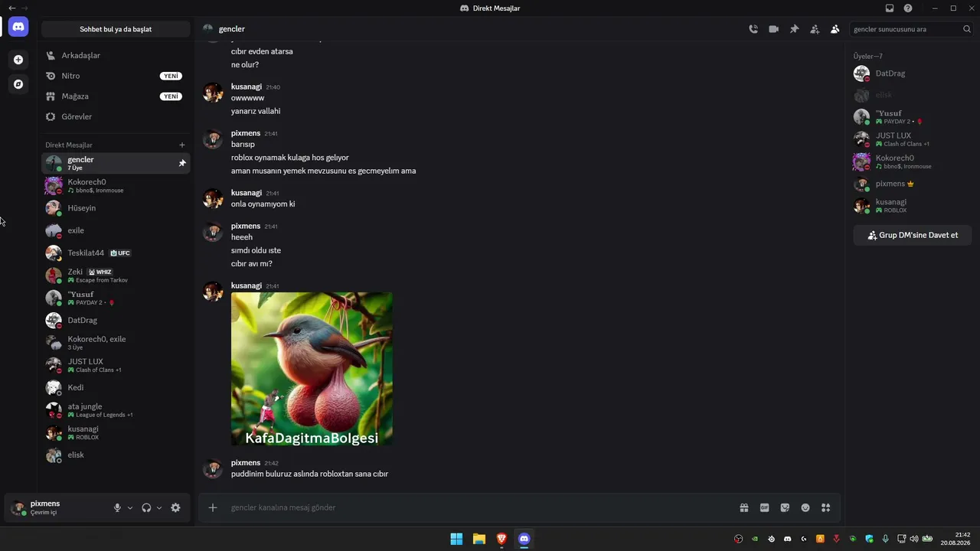This screenshot has height=551, width=980.
Task: Open DM with elisk in sidebar
Action: click(116, 455)
